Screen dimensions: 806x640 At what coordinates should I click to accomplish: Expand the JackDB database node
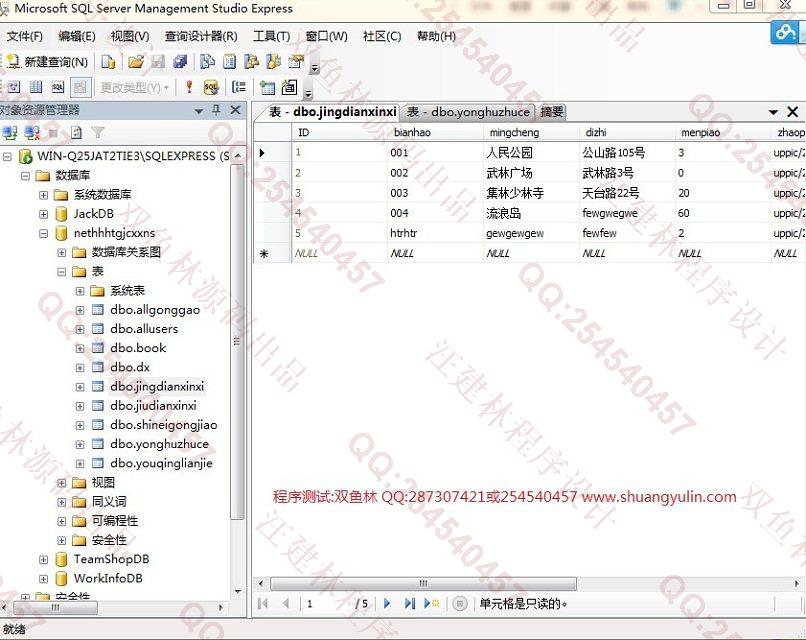pos(44,214)
